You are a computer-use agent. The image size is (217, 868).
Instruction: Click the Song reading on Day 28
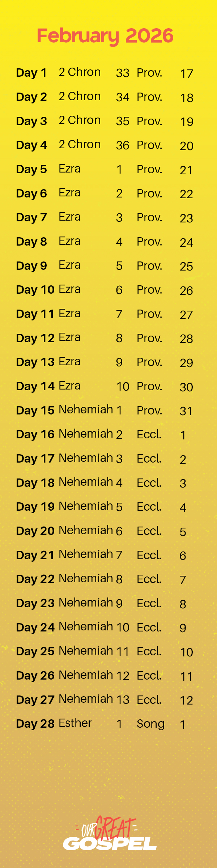click(x=150, y=724)
